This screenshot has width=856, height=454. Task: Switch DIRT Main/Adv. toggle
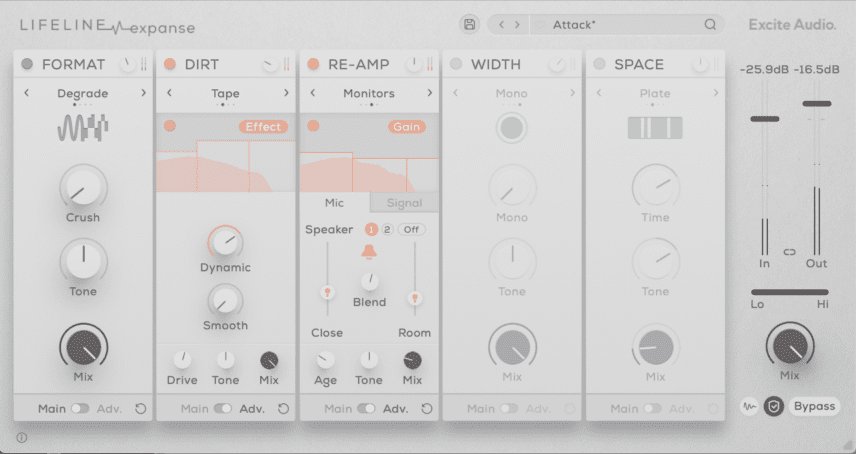pos(223,409)
